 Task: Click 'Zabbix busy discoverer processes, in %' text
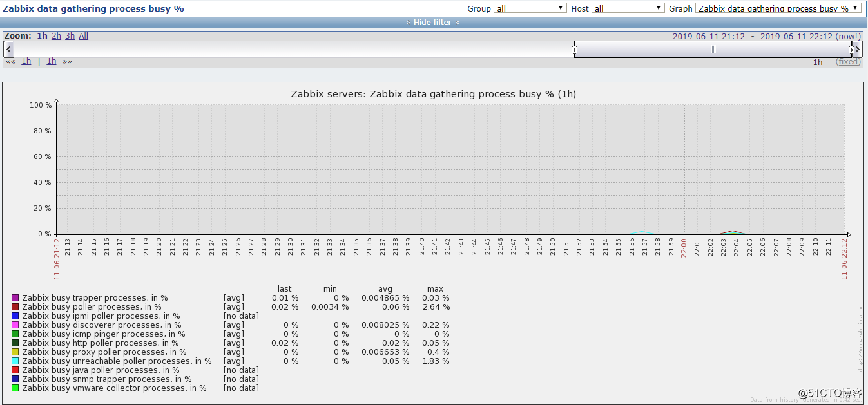coord(102,325)
